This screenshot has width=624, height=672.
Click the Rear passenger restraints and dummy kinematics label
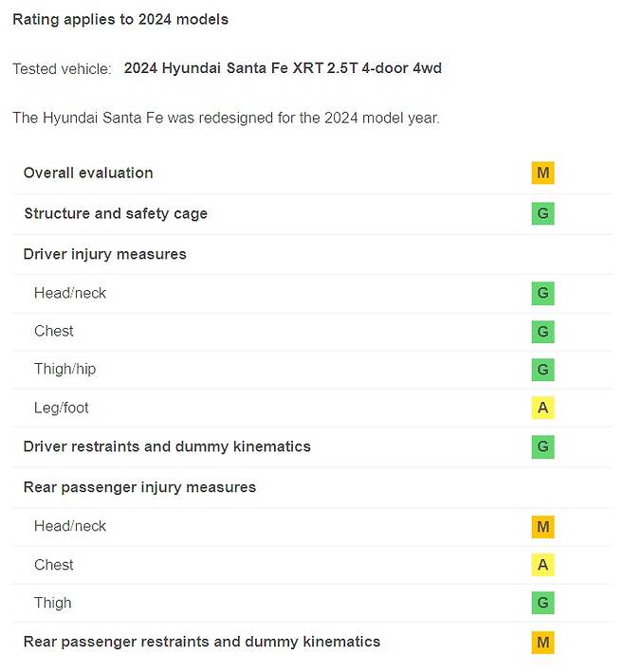[x=202, y=643]
